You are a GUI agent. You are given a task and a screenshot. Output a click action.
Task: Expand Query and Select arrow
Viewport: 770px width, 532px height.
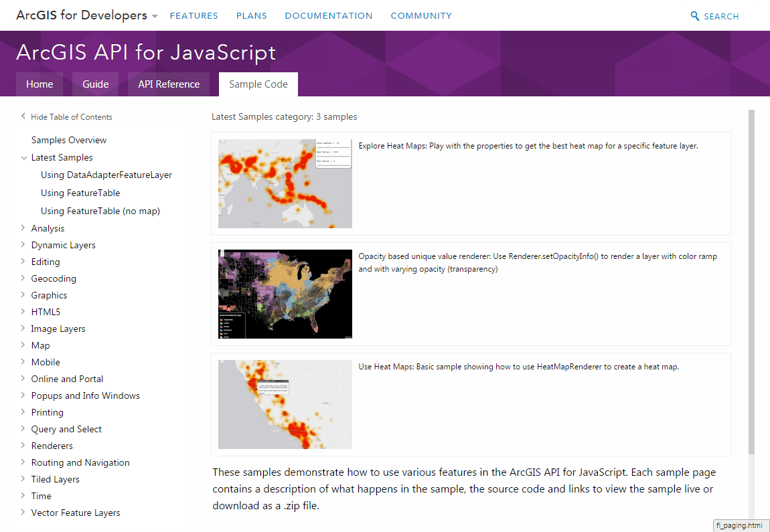(x=23, y=428)
